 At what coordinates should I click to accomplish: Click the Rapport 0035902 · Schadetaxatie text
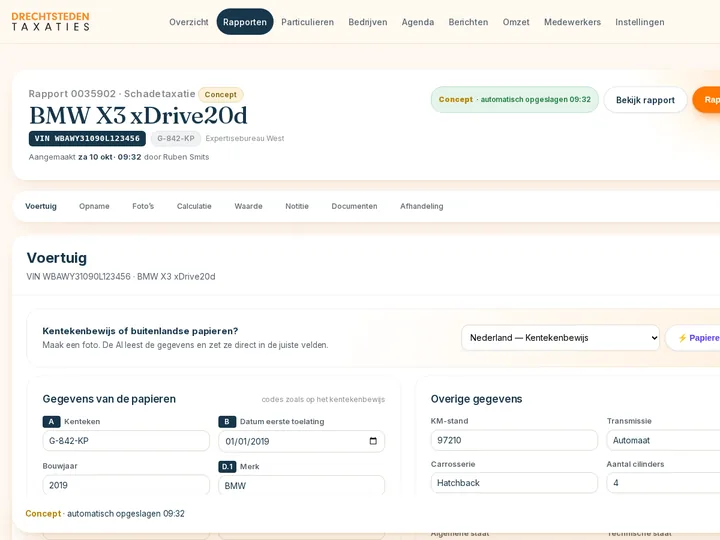coord(112,94)
